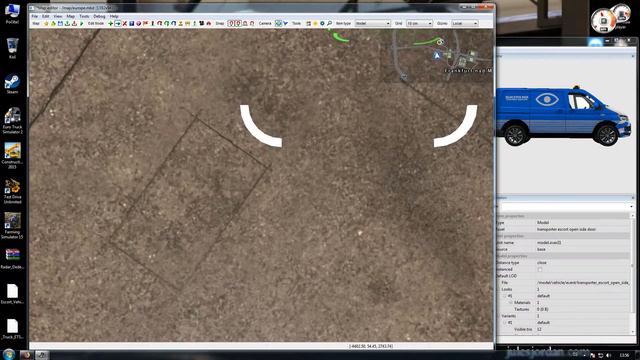Viewport: 640px width, 360px height.
Task: Open the Item type dropdown
Action: tap(373, 24)
